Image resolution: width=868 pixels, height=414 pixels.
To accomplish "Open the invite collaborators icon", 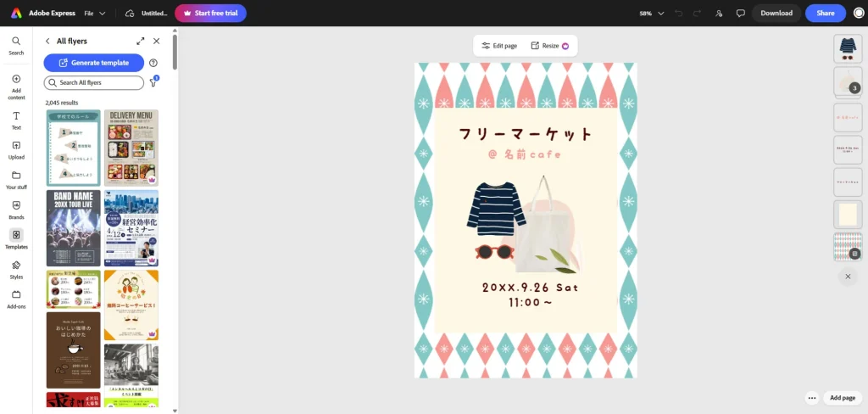I will coord(719,14).
